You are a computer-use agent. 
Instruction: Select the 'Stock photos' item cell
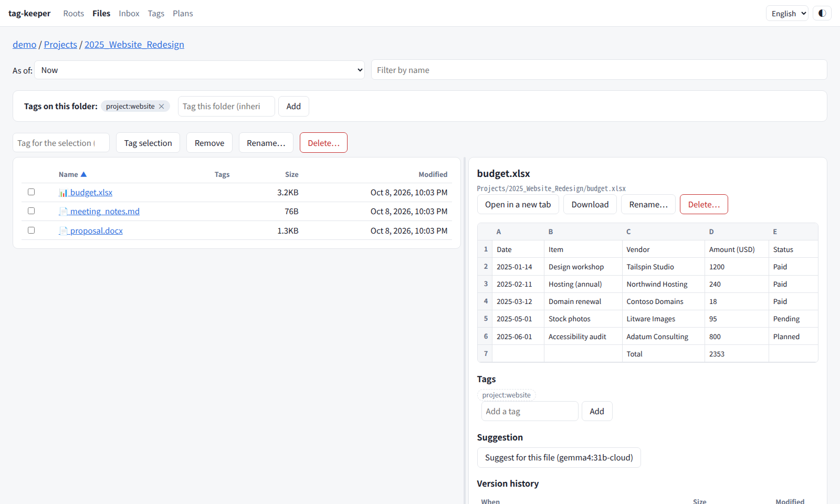(583, 319)
